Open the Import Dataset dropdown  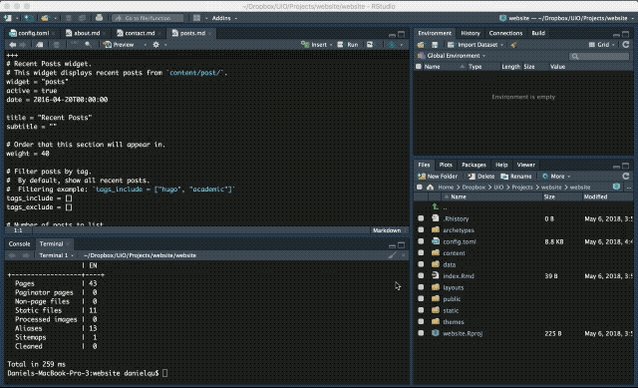[475, 45]
